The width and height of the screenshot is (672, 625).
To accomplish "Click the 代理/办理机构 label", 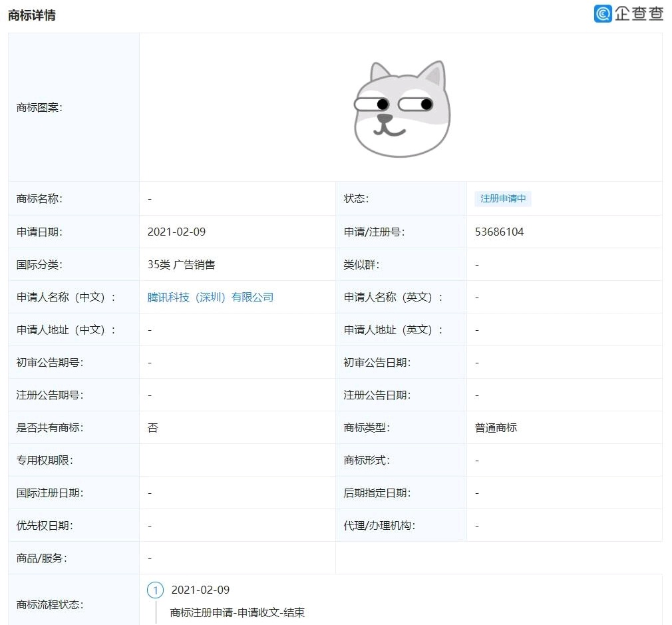I will coord(379,526).
